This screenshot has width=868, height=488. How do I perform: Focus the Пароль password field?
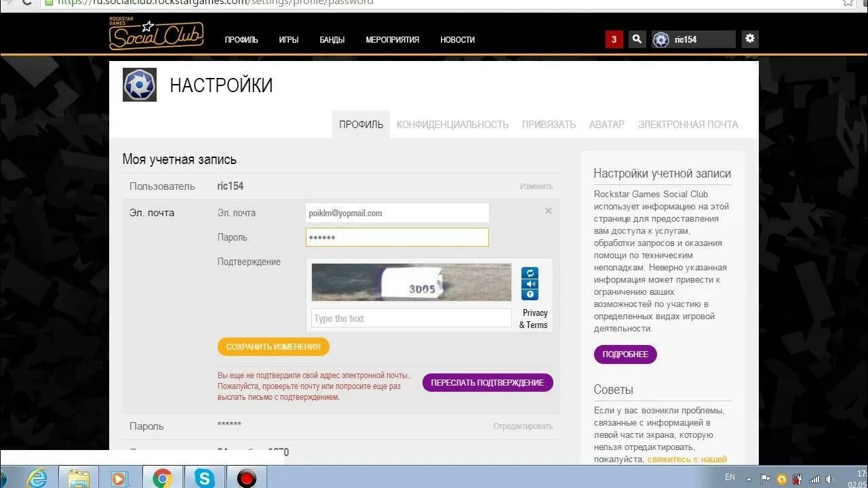click(397, 237)
